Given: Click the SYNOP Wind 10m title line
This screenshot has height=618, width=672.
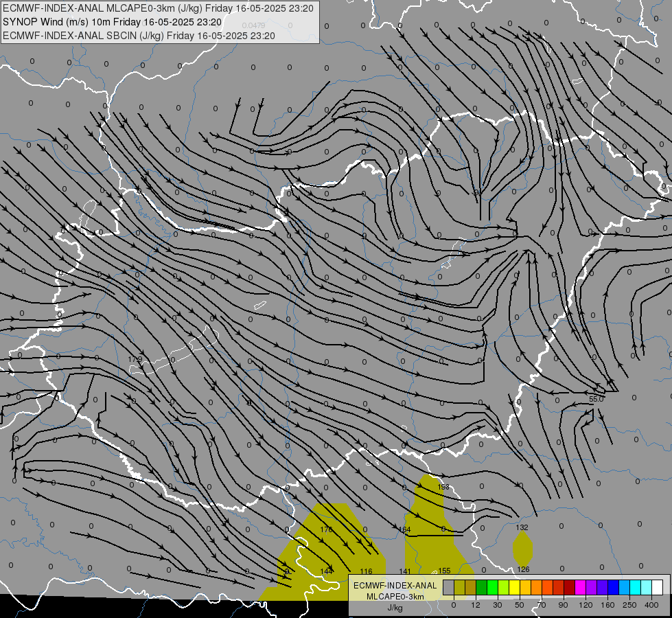Looking at the screenshot, I should [113, 22].
